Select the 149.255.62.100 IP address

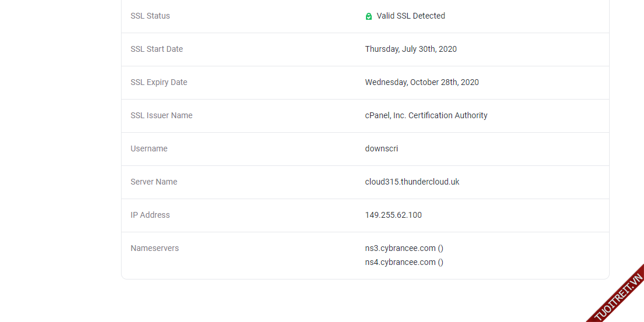click(393, 215)
